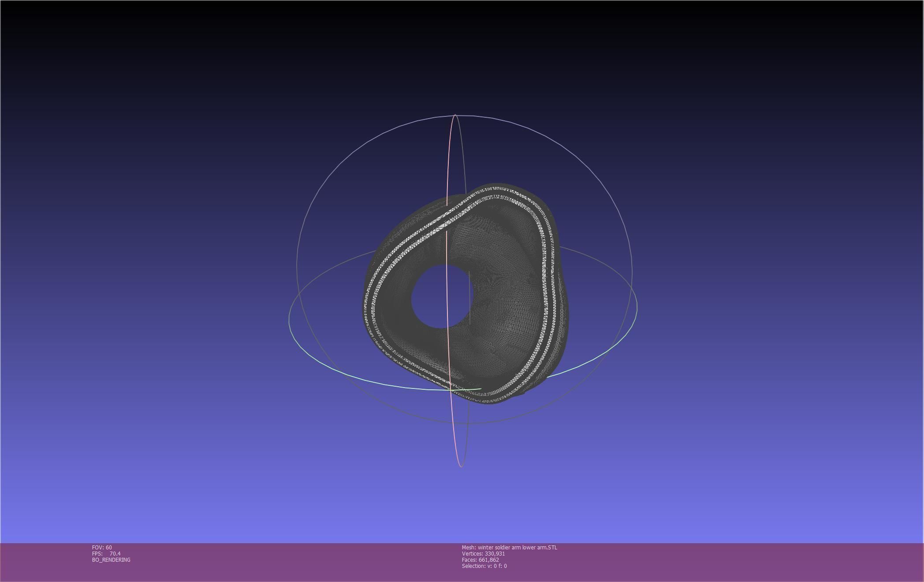
Task: Click the Selection: v: 0 f: 0 text
Action: click(484, 566)
